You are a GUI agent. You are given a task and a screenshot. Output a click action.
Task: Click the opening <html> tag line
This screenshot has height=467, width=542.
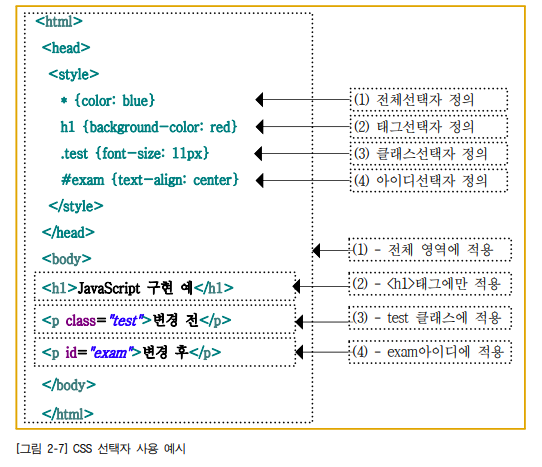point(59,21)
